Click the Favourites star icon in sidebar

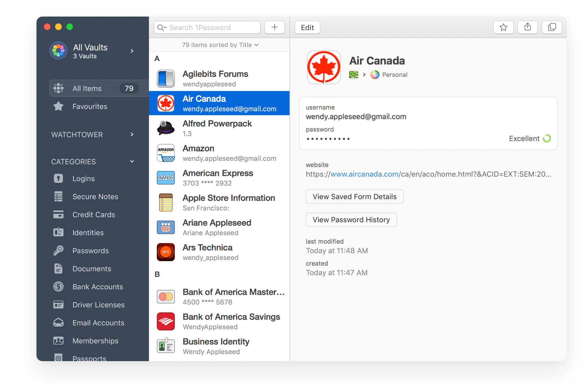pos(58,106)
